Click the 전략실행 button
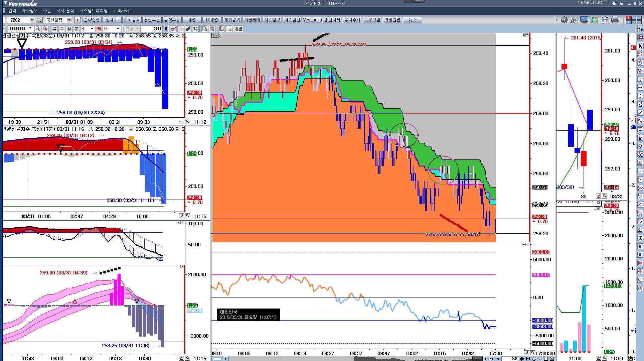 [x=92, y=20]
